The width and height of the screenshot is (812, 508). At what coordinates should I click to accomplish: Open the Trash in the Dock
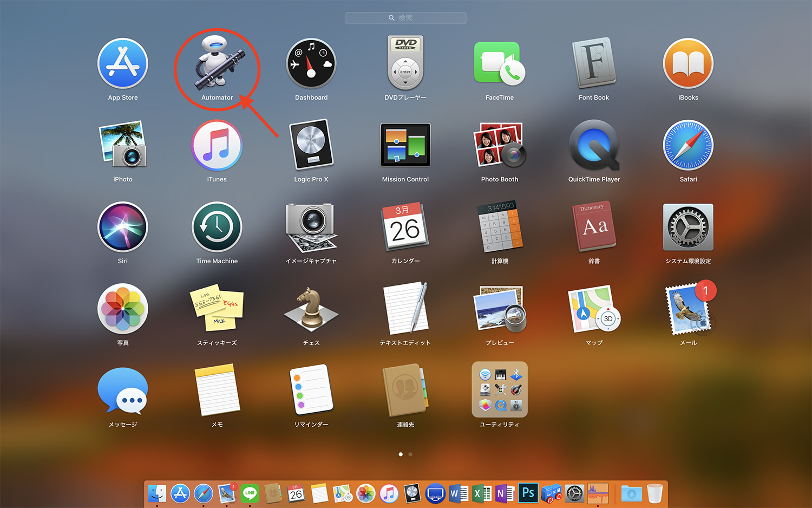tap(655, 493)
